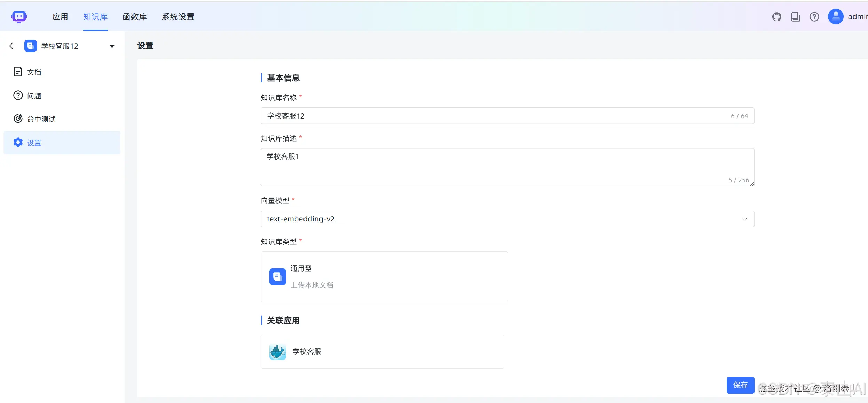
Task: Switch to the 系统设置 tab
Action: [x=178, y=16]
